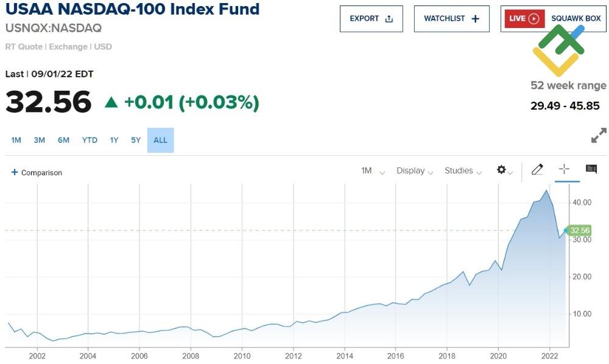This screenshot has height=364, width=609.
Task: Click the WATCHLIST + button
Action: point(452,18)
